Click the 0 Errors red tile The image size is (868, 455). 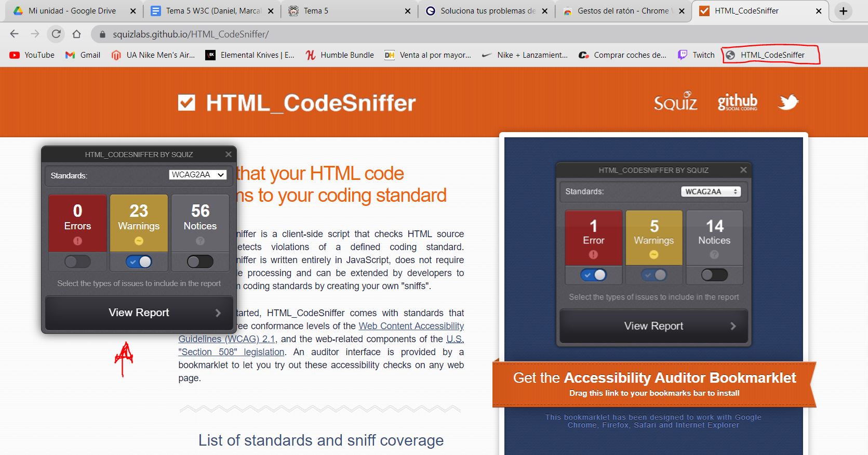77,223
